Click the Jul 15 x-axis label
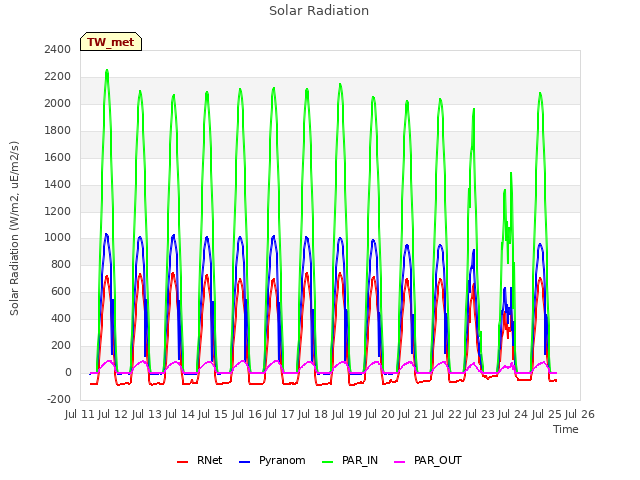Image resolution: width=640 pixels, height=480 pixels. pos(213,414)
